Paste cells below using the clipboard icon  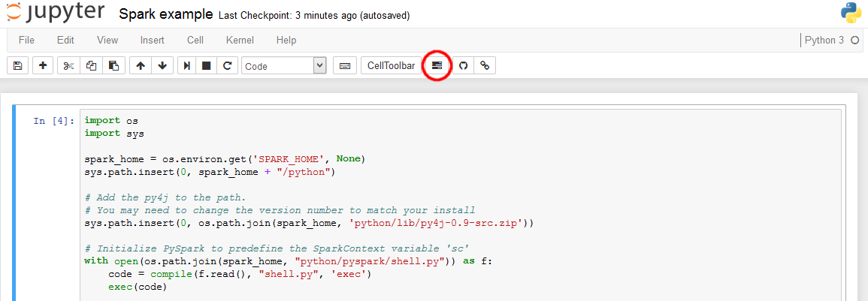(x=113, y=66)
